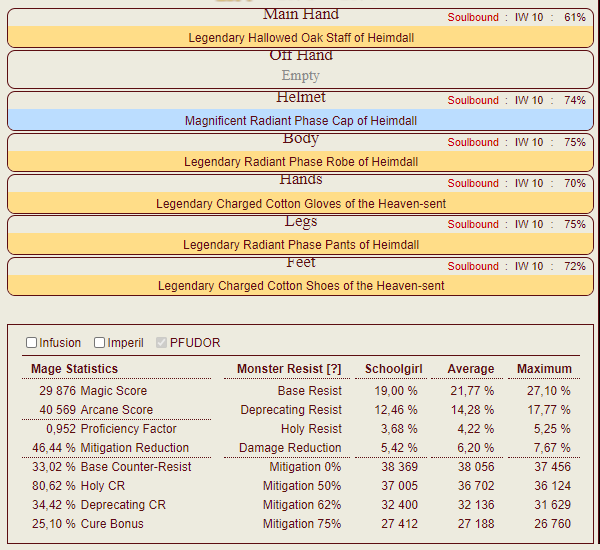Open Legendary Radiant Phase Robe of Heimdall
Viewport: 600px width, 550px height.
point(301,162)
